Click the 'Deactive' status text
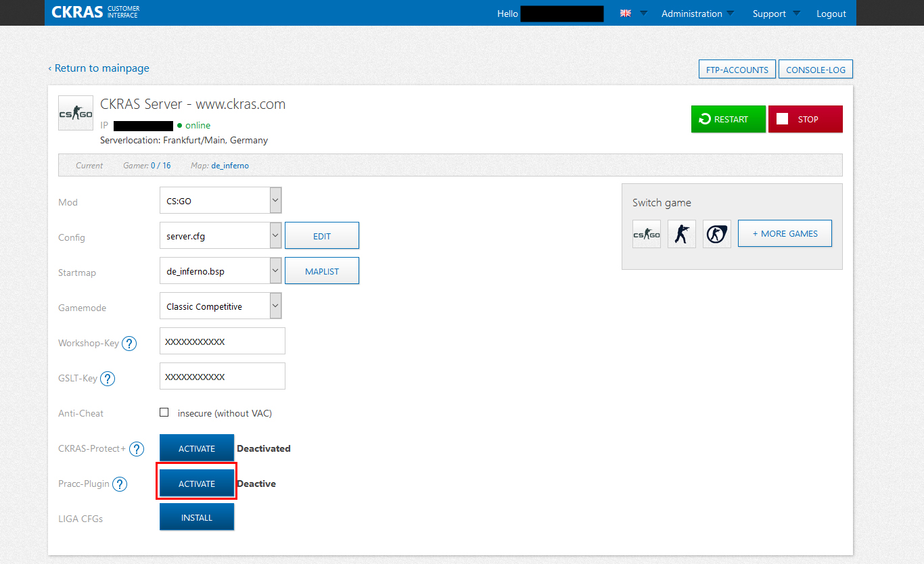Screen dimensions: 924x564 point(256,484)
